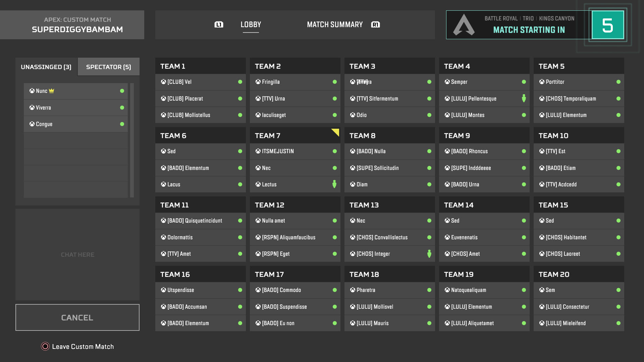Select player [TTV] Acdcedd

coord(579,184)
